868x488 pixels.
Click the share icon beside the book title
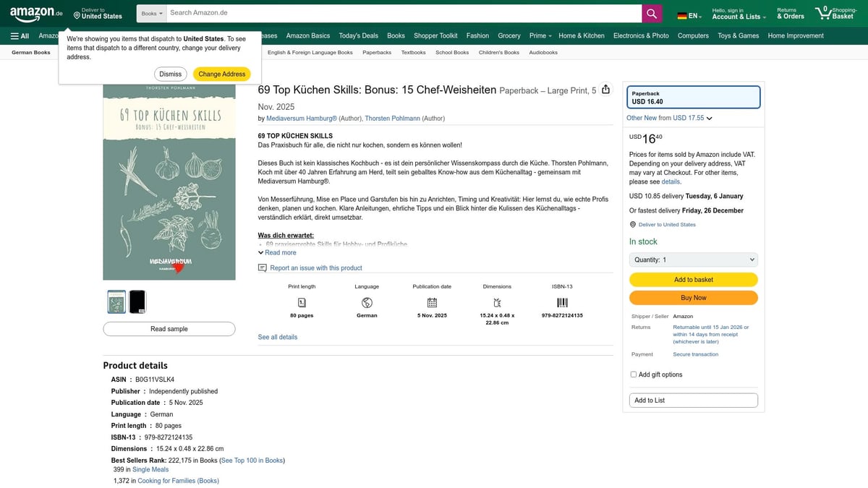pos(606,90)
